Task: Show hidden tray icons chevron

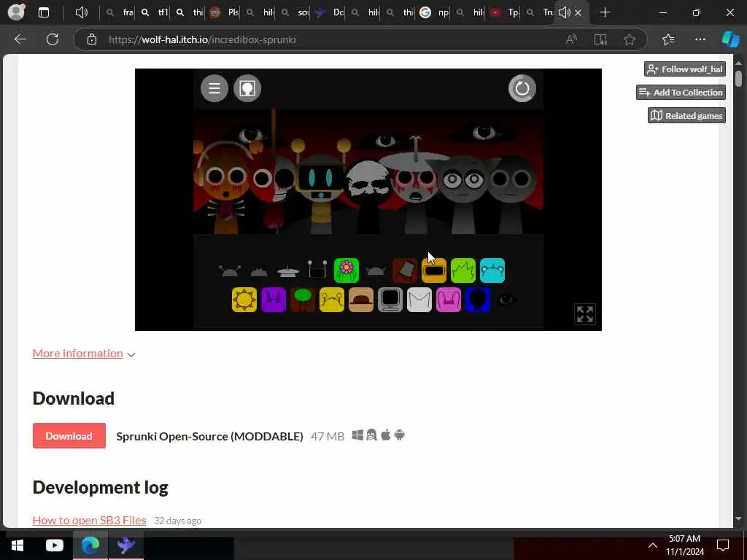Action: (x=653, y=545)
